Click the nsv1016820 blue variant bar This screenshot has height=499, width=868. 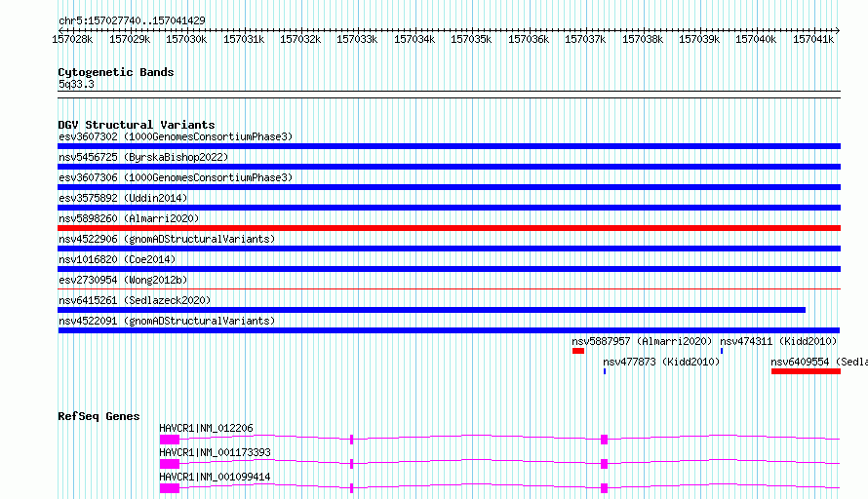point(449,269)
